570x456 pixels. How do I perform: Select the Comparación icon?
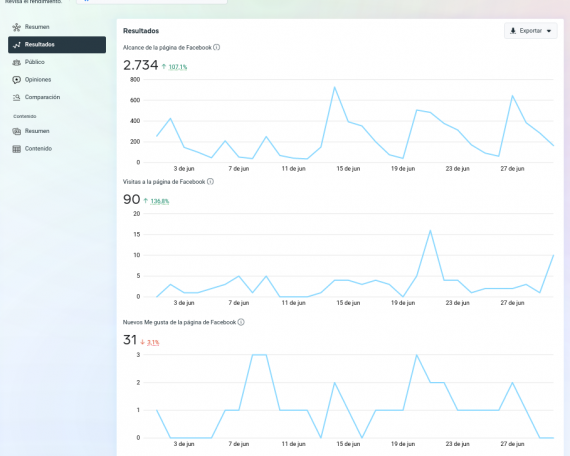point(16,97)
